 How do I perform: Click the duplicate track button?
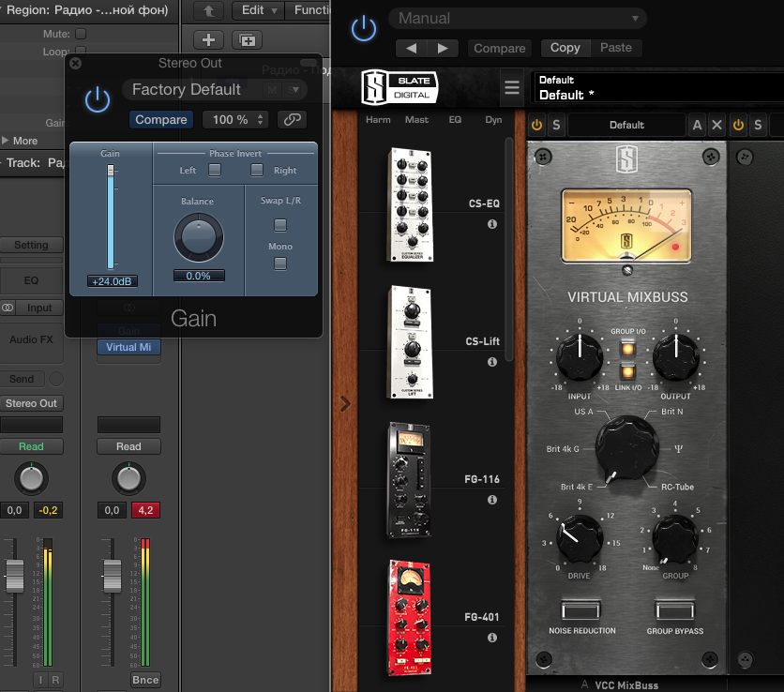click(247, 40)
